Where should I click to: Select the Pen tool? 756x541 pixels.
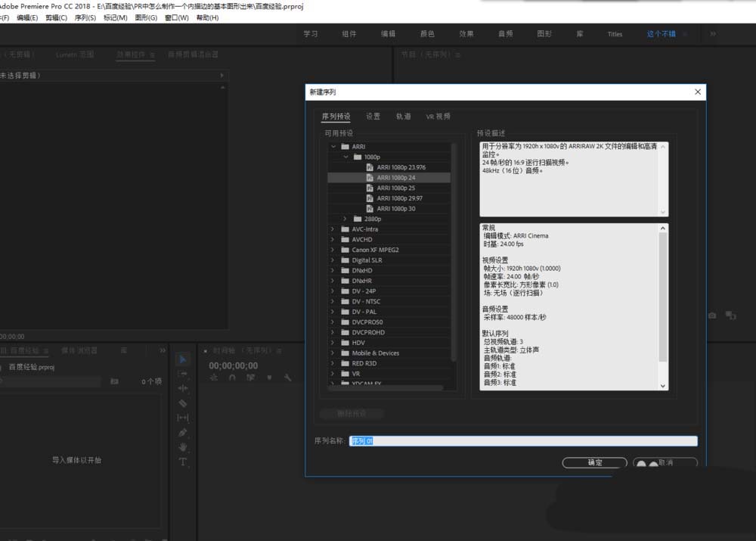(x=183, y=432)
